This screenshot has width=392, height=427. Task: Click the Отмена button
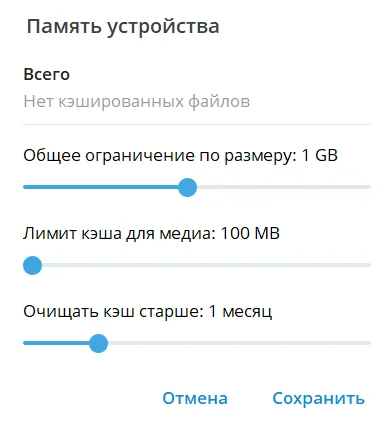(195, 398)
